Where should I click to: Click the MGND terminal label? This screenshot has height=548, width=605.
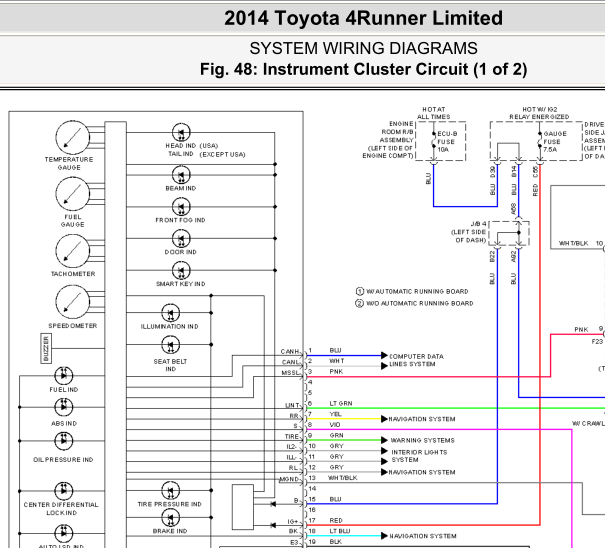pos(289,479)
